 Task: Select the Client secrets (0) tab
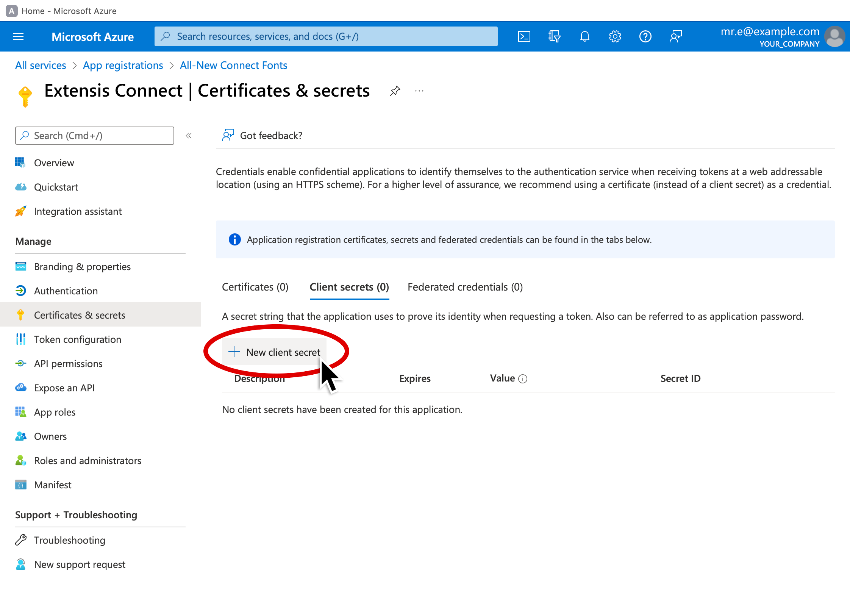(x=349, y=287)
